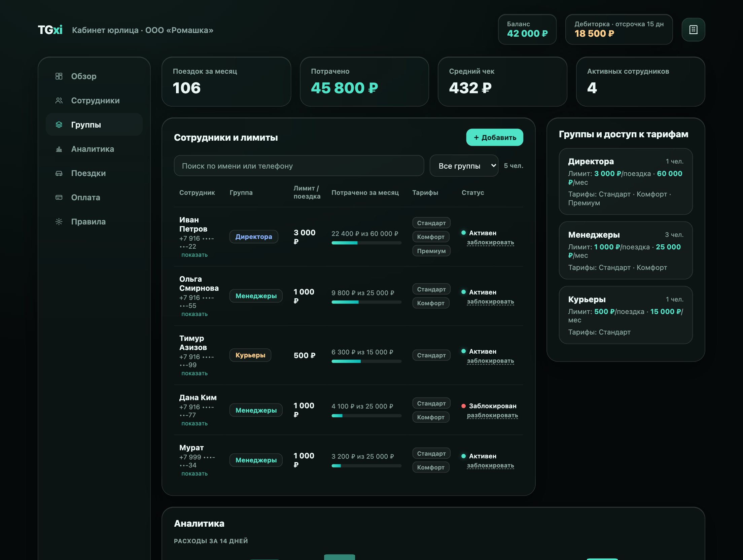Click the 9 800 ₽ из 25 000 ₽ value

coord(363,293)
